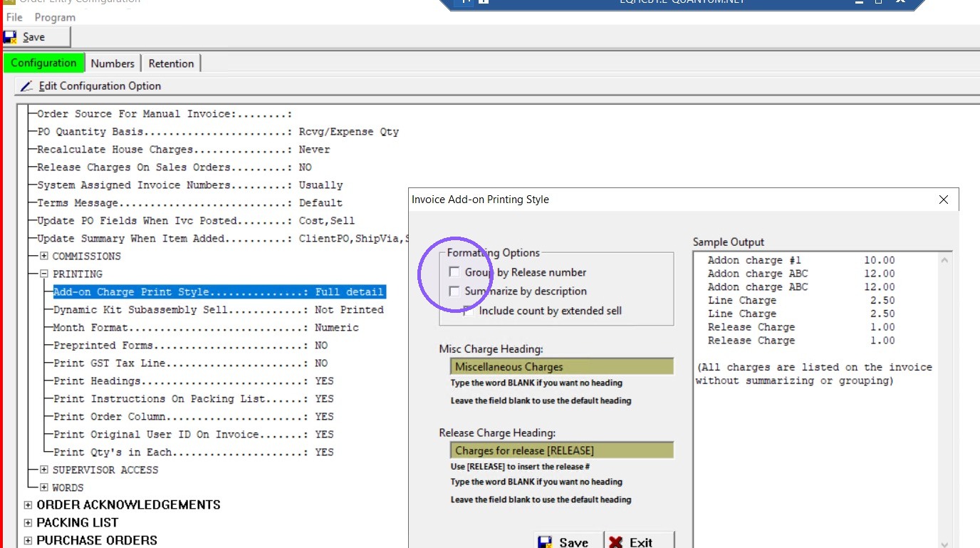The image size is (980, 548).
Task: Click the Exit button in the dialog
Action: (x=639, y=541)
